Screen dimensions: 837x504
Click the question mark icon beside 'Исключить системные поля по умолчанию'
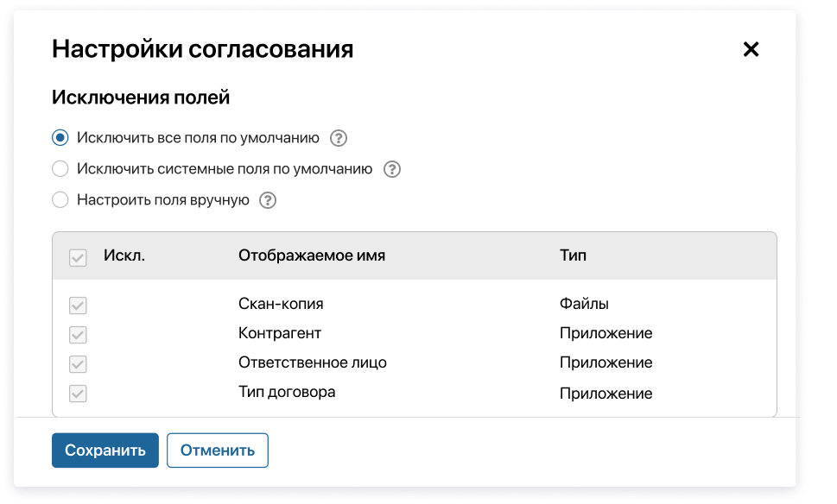(x=392, y=168)
